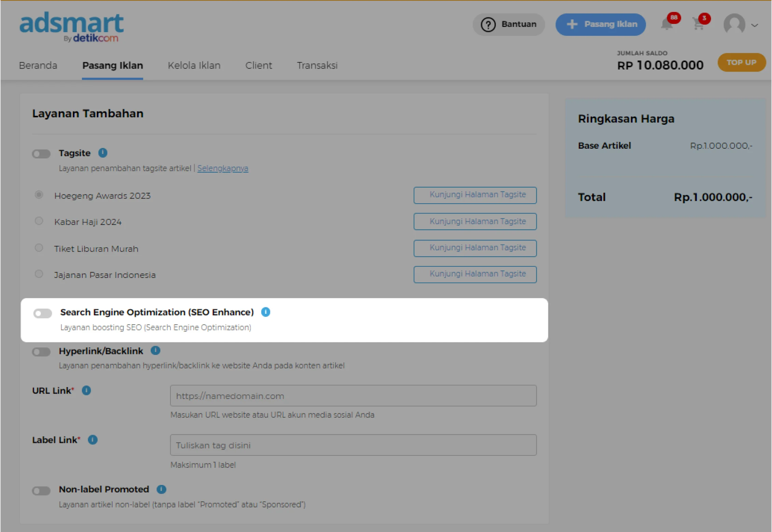Click the URL Link input field

pyautogui.click(x=353, y=396)
